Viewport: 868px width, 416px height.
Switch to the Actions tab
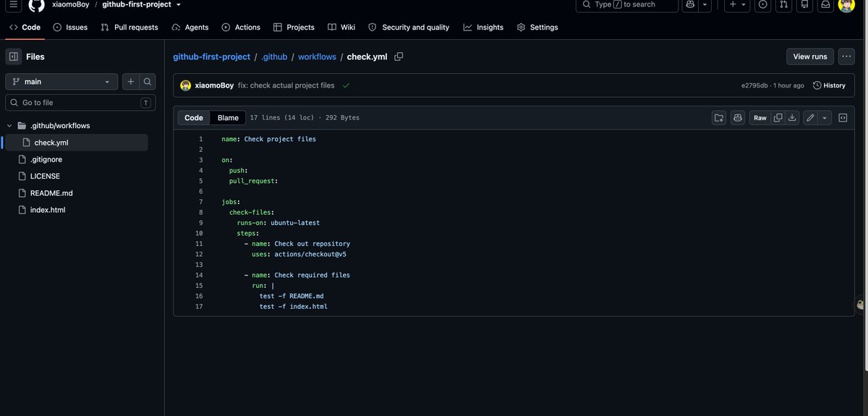(241, 27)
